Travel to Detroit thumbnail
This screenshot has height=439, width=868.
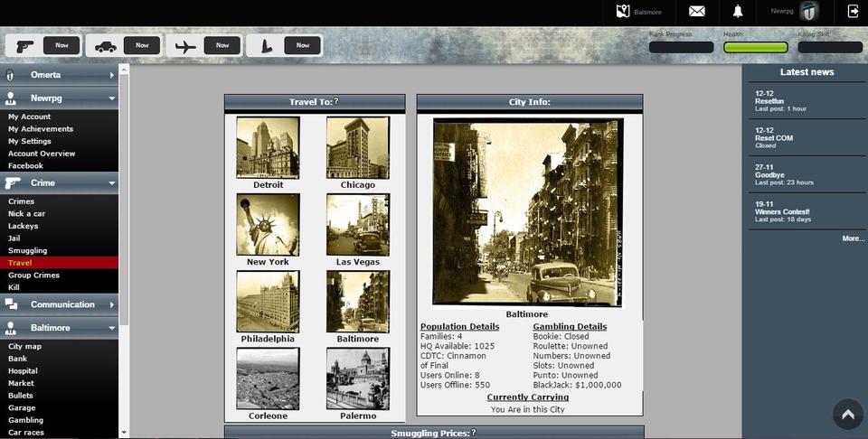(x=268, y=147)
